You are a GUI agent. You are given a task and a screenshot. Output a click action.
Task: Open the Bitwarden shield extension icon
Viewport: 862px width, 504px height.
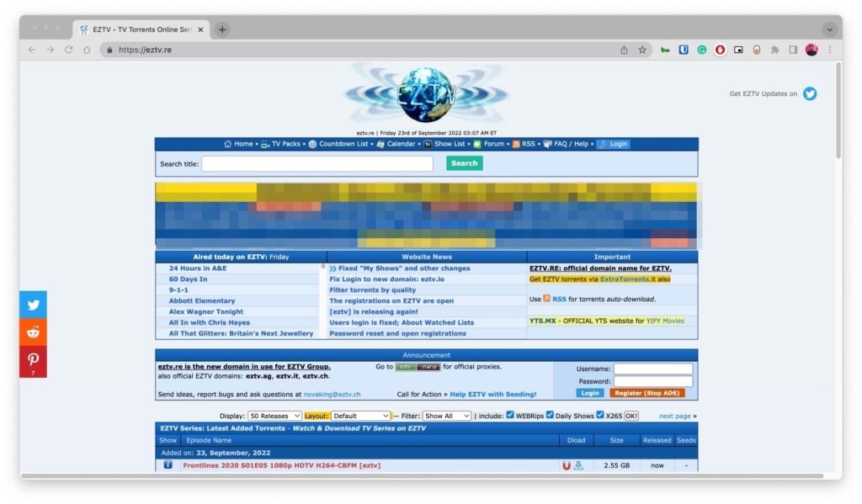(684, 50)
